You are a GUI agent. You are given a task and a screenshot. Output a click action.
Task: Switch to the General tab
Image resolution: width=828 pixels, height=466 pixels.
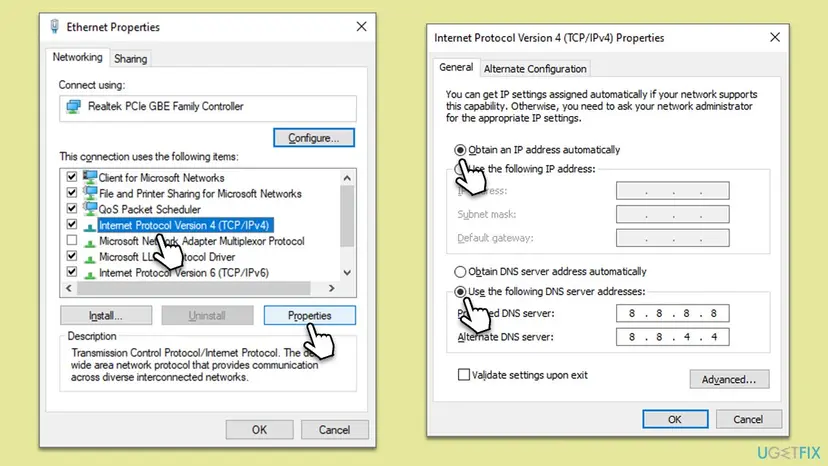[x=456, y=67]
